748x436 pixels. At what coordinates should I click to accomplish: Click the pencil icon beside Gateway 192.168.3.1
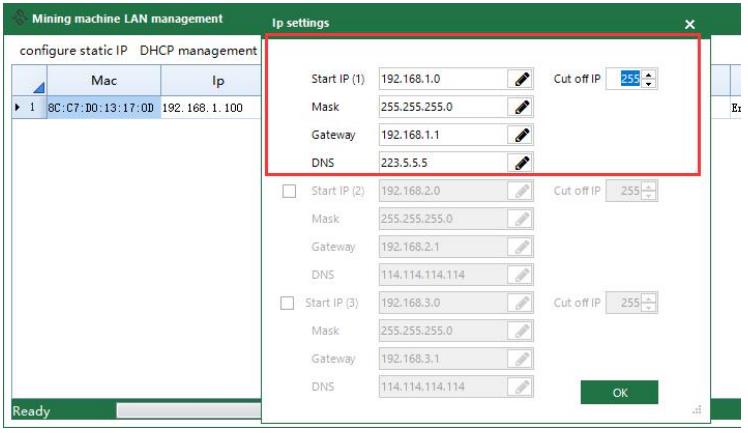click(521, 358)
